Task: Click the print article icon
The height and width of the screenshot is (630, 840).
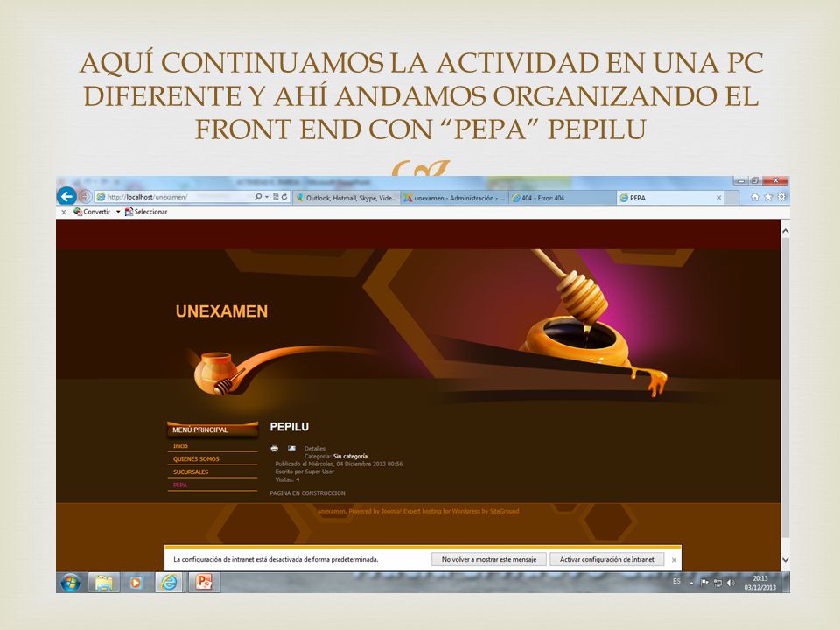Action: click(275, 448)
